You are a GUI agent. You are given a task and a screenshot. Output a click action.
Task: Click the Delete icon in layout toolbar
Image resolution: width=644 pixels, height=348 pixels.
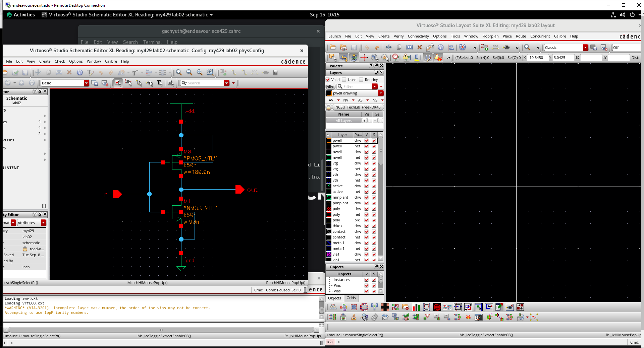420,48
